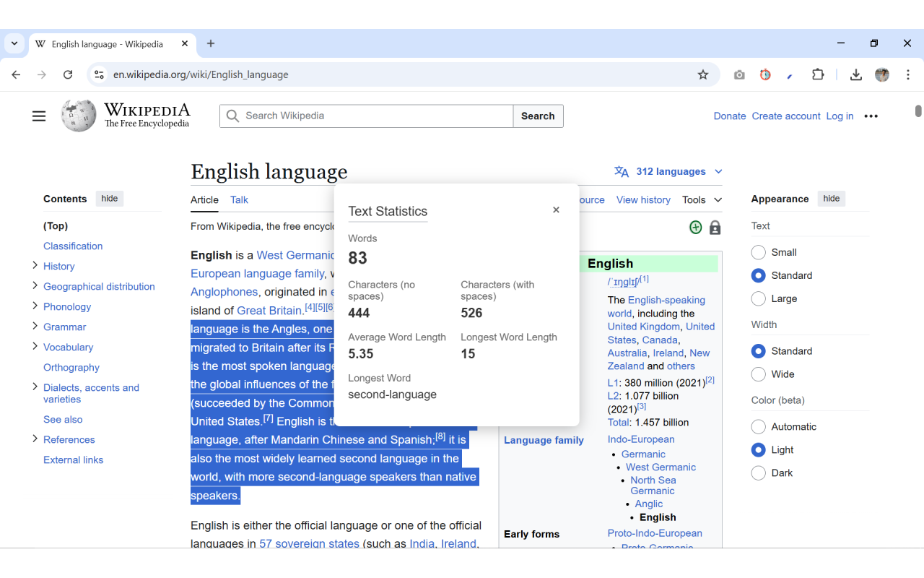Go back to previous page
This screenshot has width=924, height=578.
coord(17,74)
